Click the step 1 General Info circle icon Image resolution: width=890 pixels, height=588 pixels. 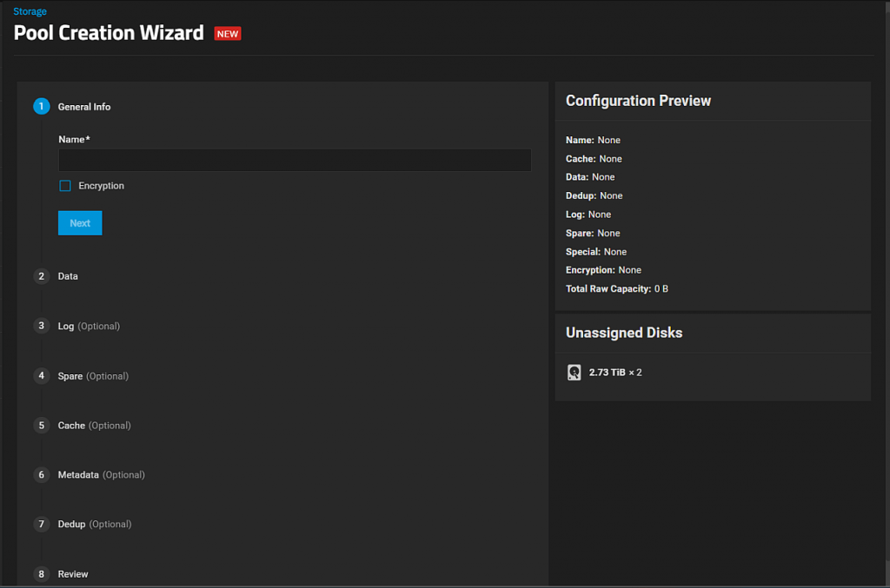pyautogui.click(x=41, y=106)
